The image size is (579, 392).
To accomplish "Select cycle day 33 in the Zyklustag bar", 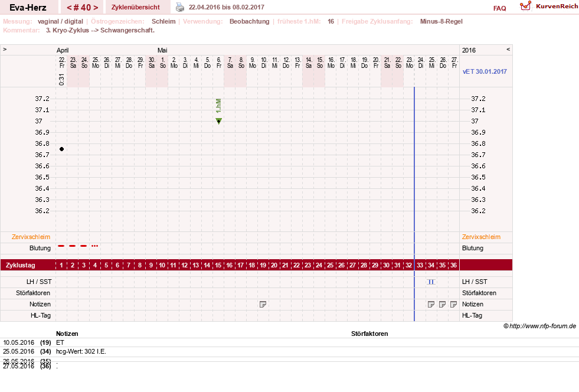I will click(420, 265).
